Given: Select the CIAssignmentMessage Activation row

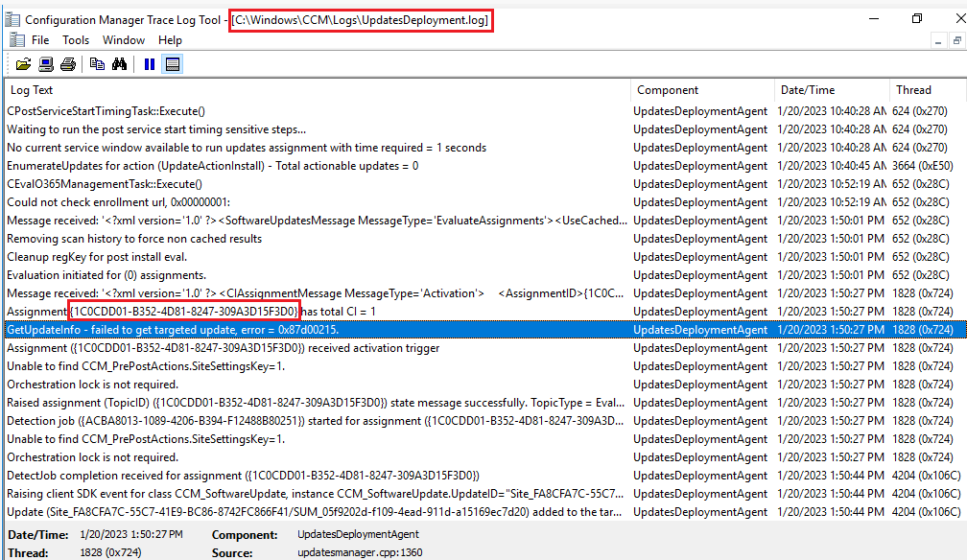Looking at the screenshot, I should click(483, 293).
